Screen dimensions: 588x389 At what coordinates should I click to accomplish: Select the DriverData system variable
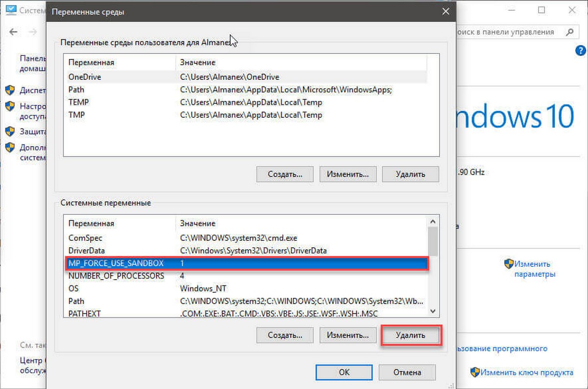tap(245, 251)
